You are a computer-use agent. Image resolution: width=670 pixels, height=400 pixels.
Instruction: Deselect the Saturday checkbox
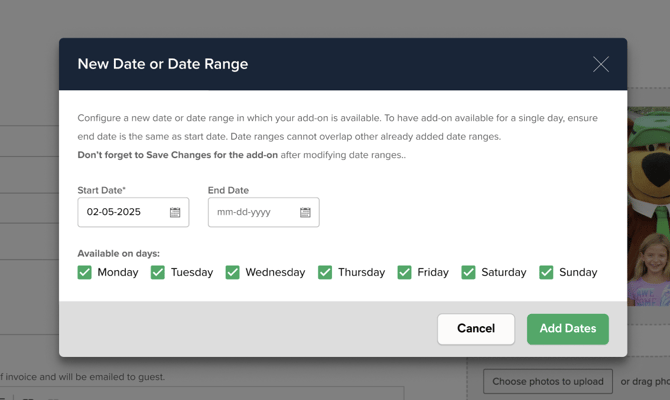[x=468, y=272]
